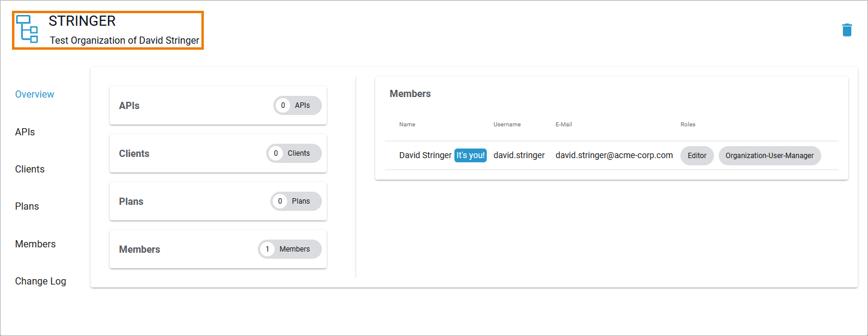This screenshot has width=868, height=336.
Task: Click the STRINGER organization title
Action: point(82,21)
